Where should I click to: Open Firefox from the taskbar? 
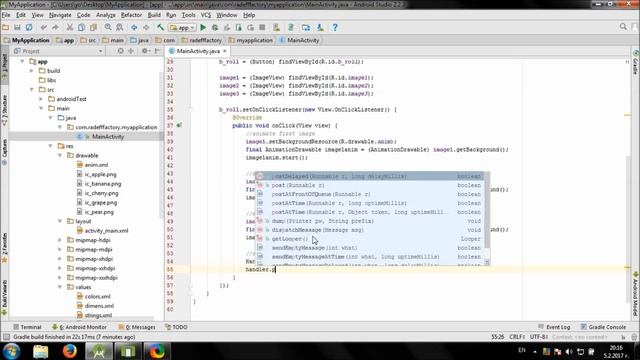(x=70, y=351)
